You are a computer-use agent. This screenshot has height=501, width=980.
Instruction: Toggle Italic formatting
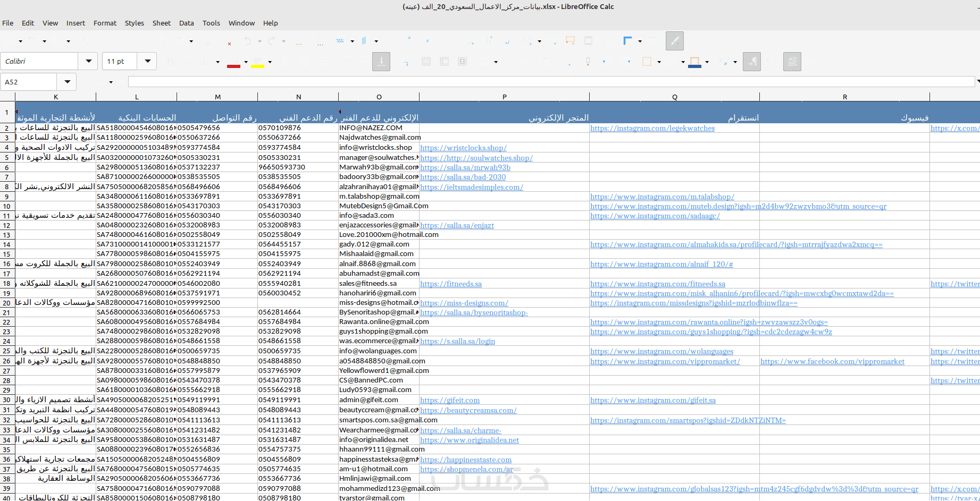[188, 62]
